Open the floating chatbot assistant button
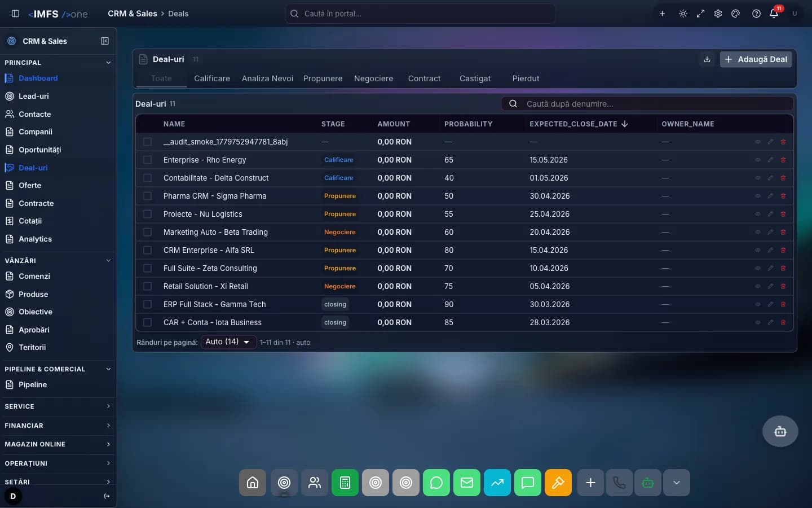The image size is (812, 508). click(x=780, y=432)
